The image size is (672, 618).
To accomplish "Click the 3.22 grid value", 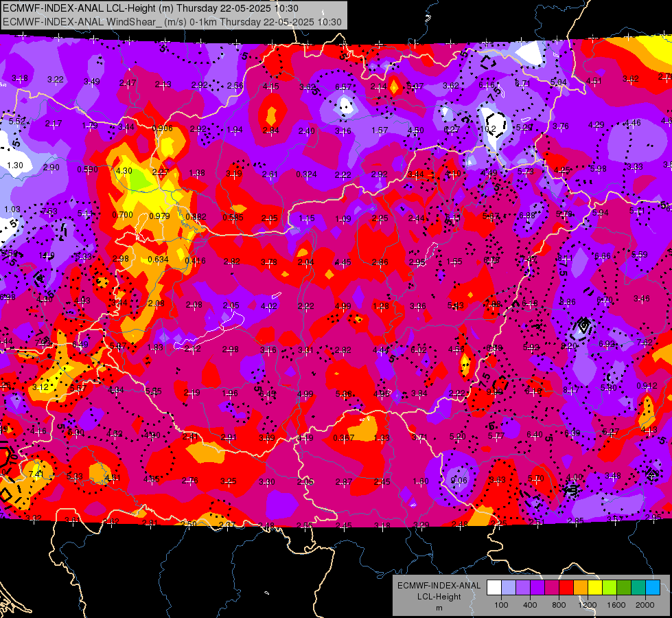I will point(56,80).
